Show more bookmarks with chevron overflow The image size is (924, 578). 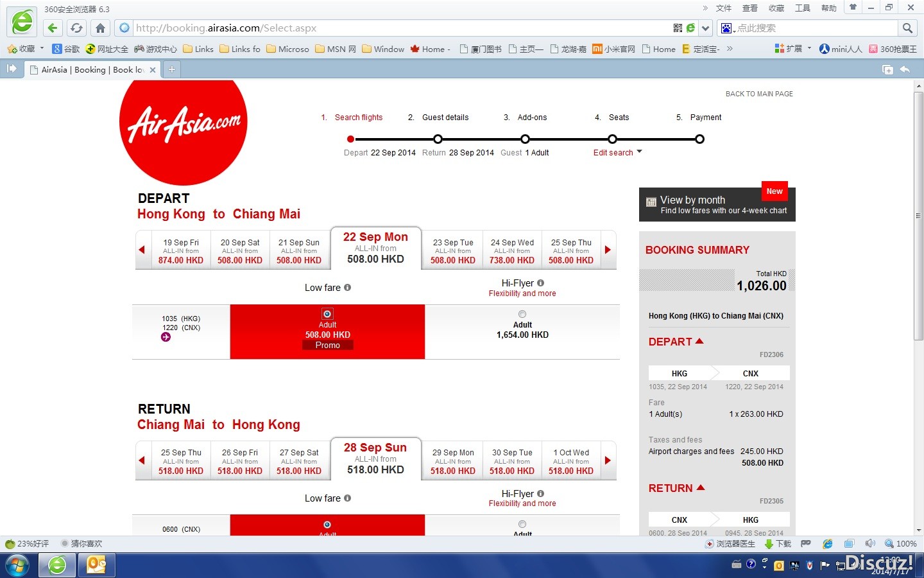(730, 48)
